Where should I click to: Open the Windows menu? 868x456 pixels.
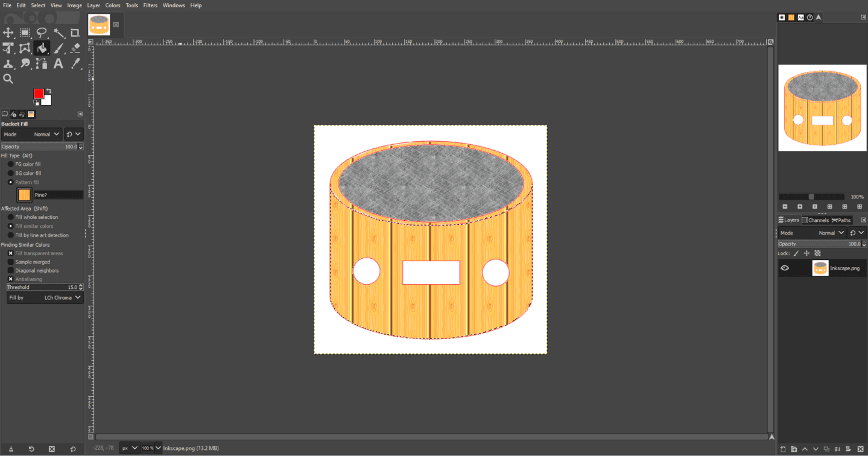click(174, 5)
